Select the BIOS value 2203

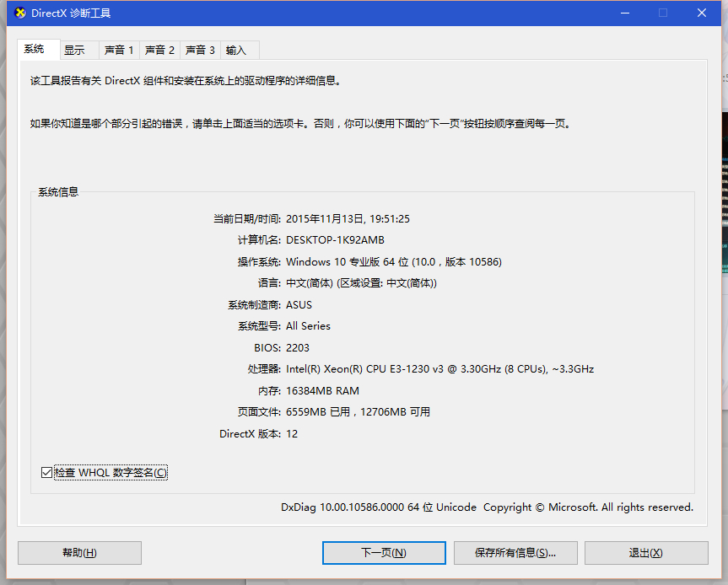coord(298,347)
